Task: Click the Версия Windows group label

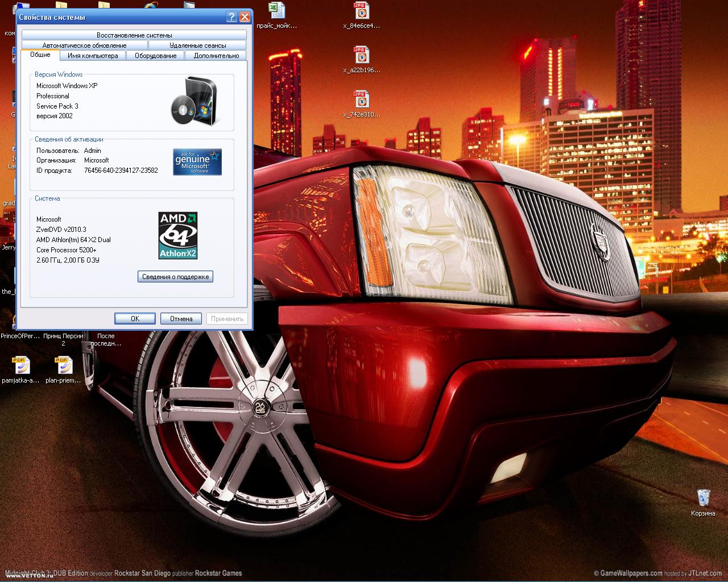Action: click(x=59, y=74)
